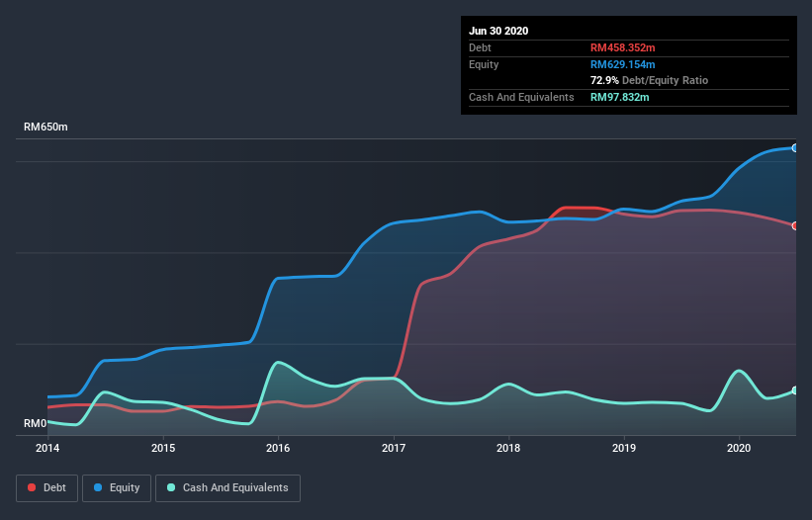The width and height of the screenshot is (812, 520).
Task: Click the RM629.154m equity value
Action: tap(622, 64)
